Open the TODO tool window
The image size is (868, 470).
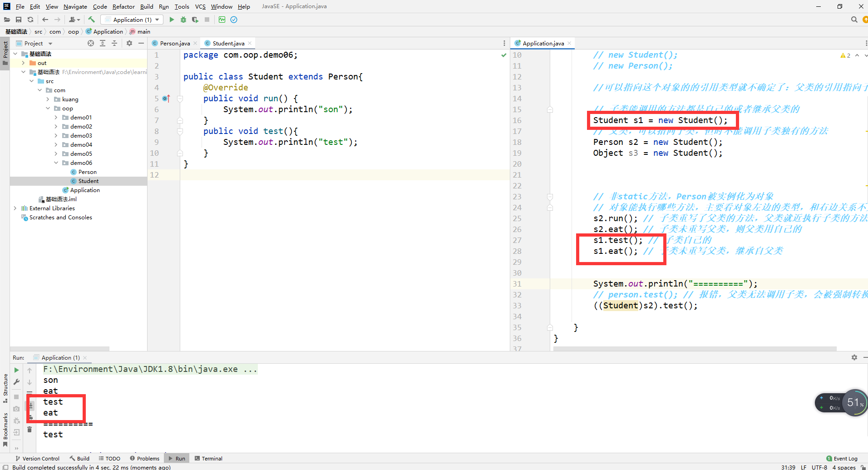(x=109, y=458)
